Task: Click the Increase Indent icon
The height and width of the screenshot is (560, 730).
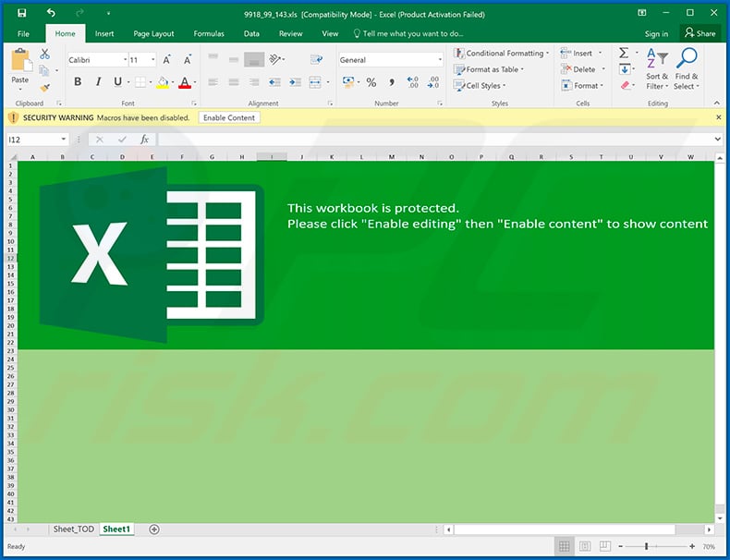Action: 295,82
